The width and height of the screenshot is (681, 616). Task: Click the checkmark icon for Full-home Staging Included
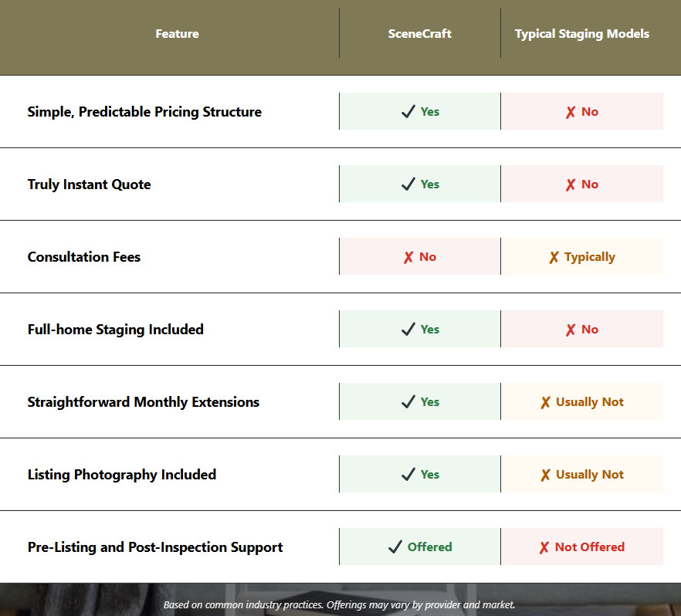coord(408,330)
